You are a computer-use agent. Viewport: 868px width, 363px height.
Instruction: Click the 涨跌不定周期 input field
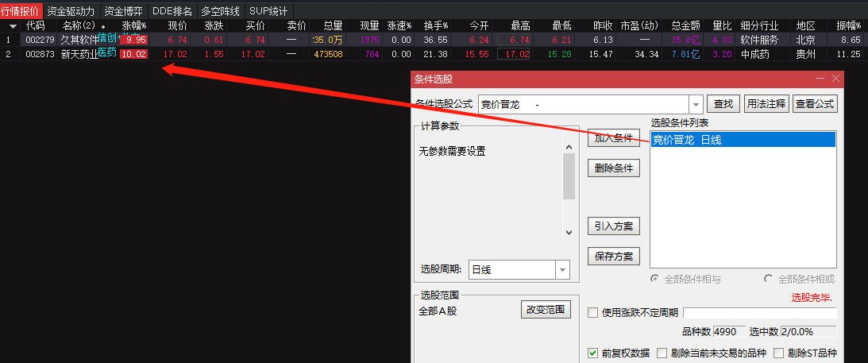[760, 313]
